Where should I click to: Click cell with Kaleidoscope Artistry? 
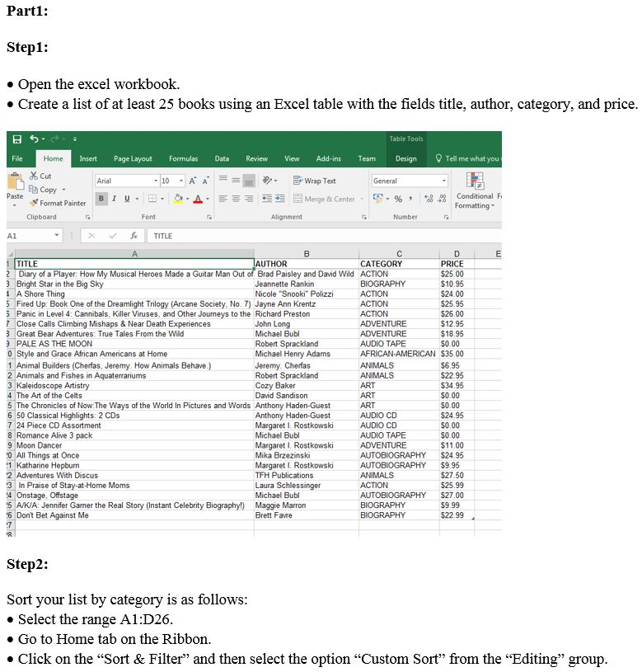(134, 385)
